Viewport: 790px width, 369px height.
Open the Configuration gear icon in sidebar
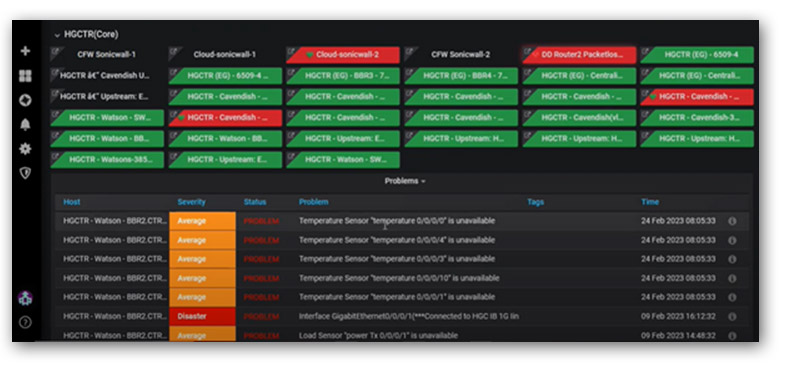tap(25, 149)
